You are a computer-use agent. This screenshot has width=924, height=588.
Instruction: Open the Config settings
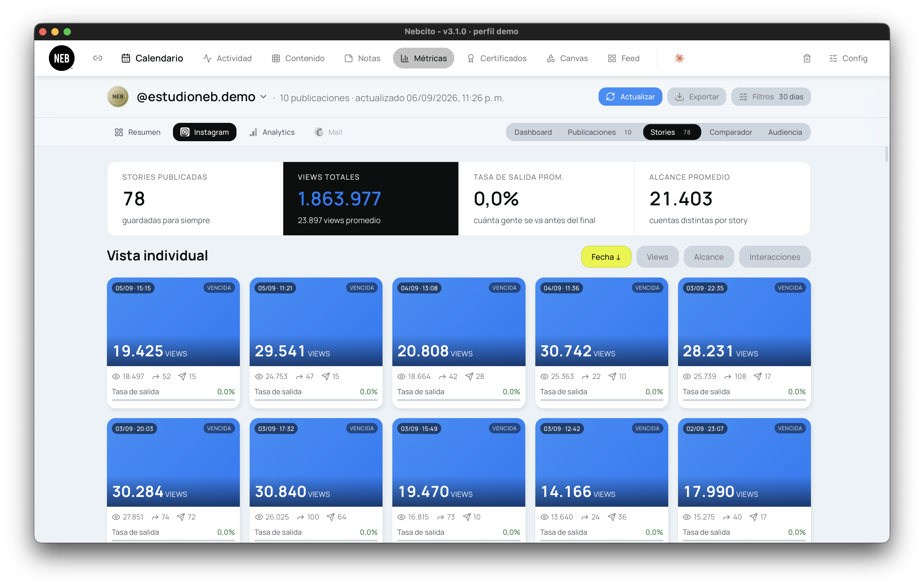click(x=848, y=58)
